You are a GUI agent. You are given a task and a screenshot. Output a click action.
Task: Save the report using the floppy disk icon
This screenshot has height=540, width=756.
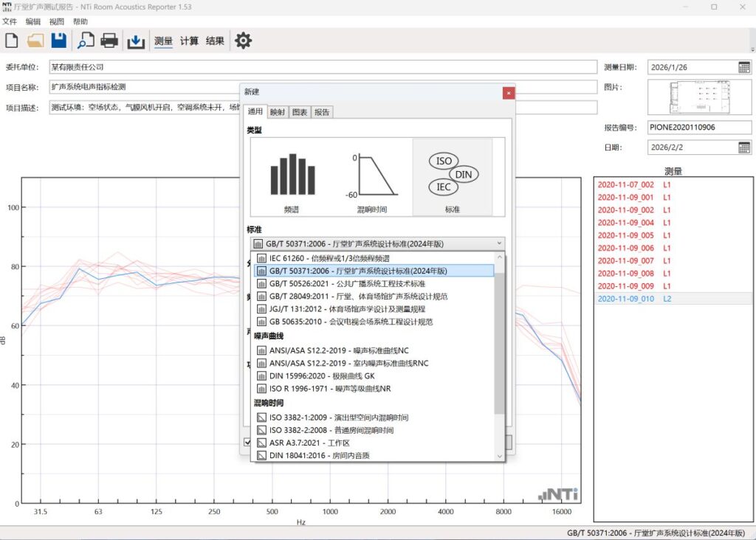click(58, 41)
